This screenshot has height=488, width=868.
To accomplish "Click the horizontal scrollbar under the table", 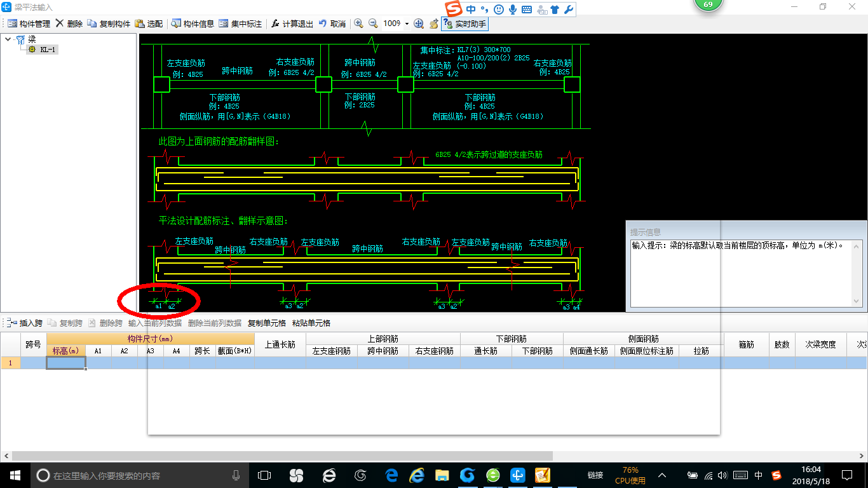I will [282, 456].
